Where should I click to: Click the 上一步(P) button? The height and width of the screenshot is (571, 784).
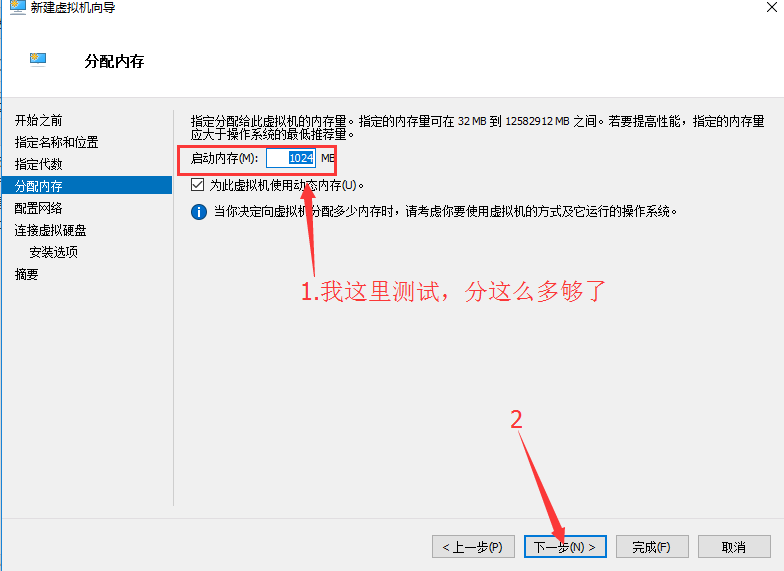click(x=473, y=547)
